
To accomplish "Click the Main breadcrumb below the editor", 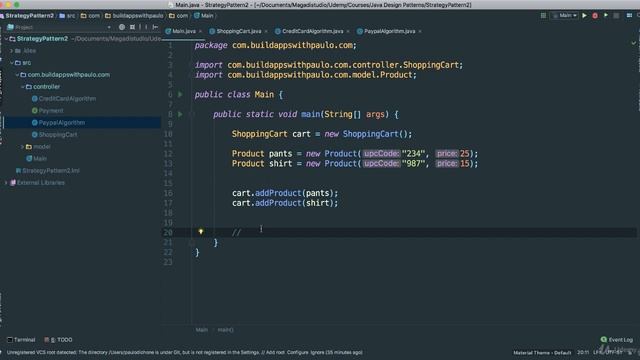I will coord(201,330).
